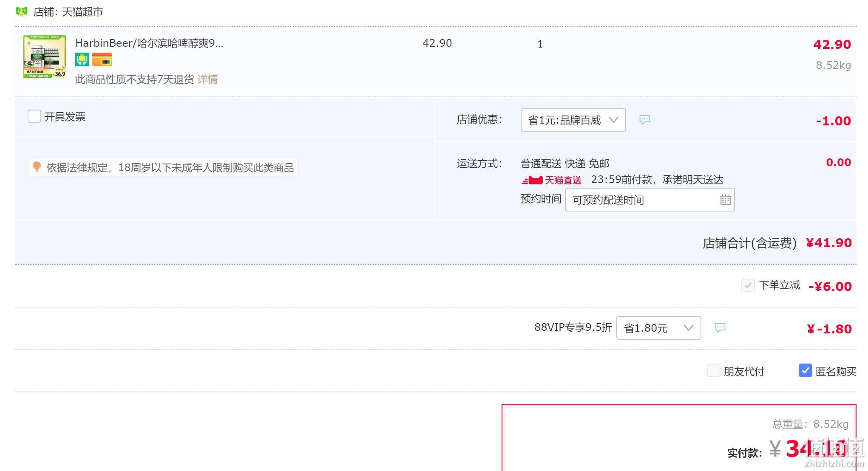Click the 总重量: 8.52kg text
The image size is (868, 471).
click(810, 424)
